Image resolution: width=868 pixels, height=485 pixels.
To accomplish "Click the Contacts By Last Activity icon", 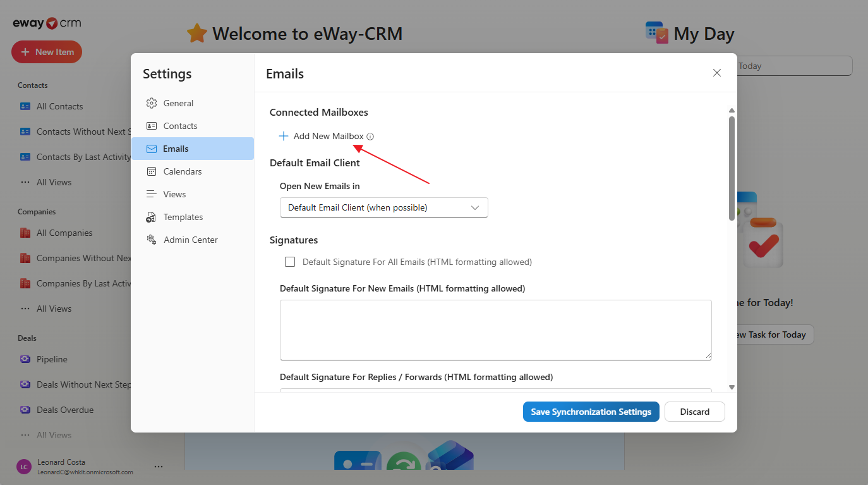I will point(25,157).
